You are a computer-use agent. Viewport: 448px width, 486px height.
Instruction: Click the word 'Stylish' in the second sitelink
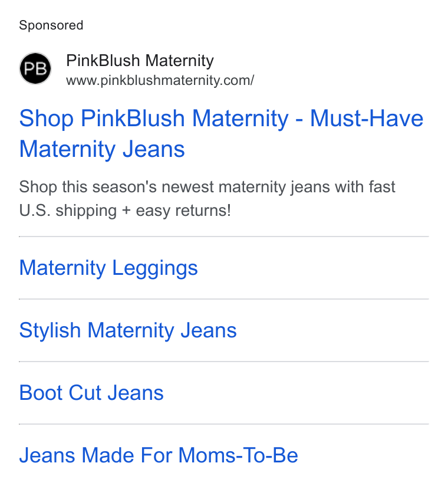pyautogui.click(x=50, y=330)
